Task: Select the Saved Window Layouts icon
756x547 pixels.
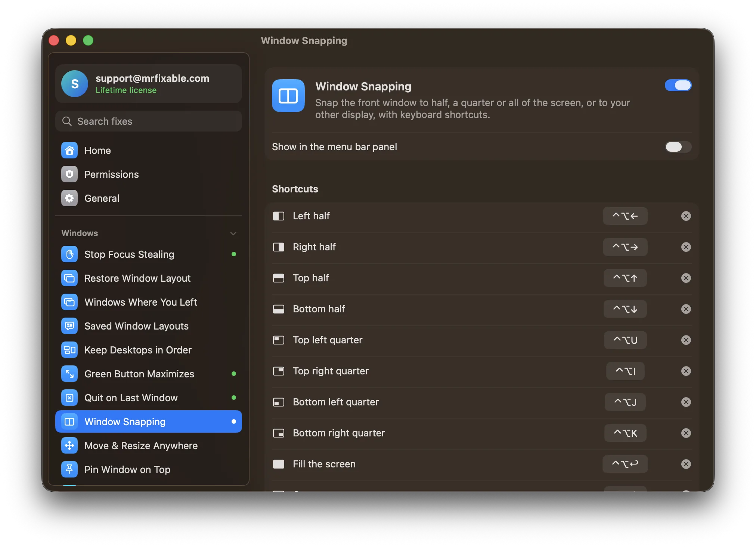Action: point(69,326)
